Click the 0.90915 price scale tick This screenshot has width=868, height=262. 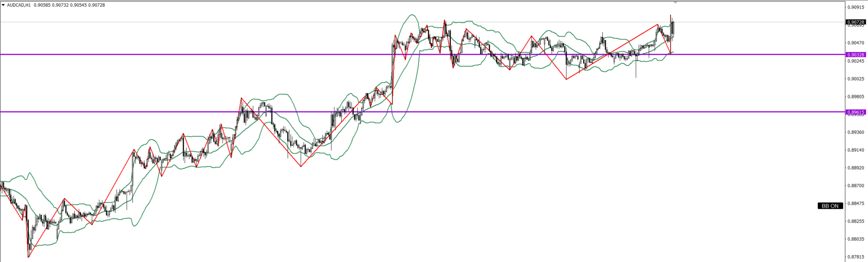[856, 7]
